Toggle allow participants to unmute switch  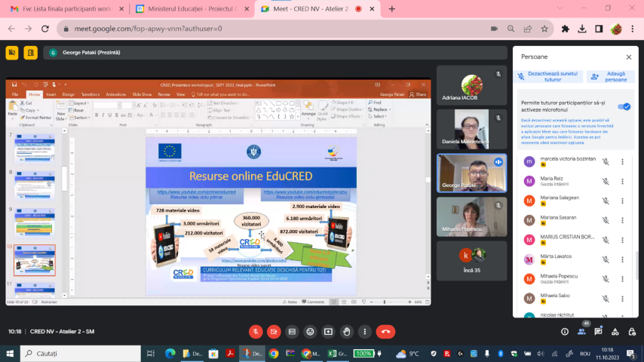(x=624, y=106)
